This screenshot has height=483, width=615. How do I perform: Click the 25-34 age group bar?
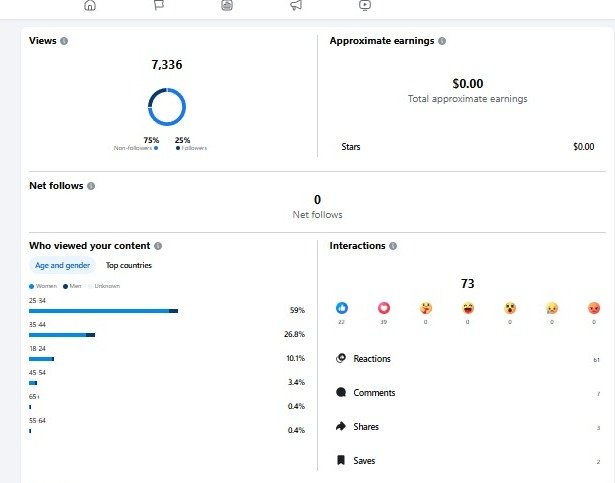coord(103,311)
